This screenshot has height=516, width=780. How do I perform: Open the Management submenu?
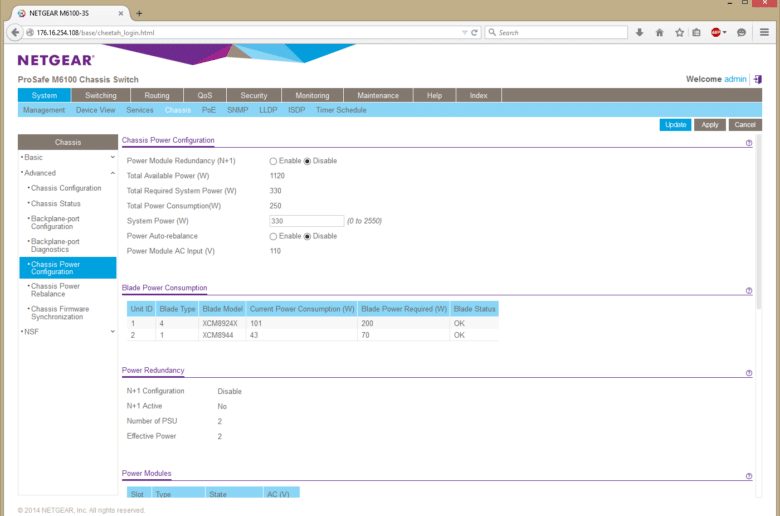coord(44,110)
